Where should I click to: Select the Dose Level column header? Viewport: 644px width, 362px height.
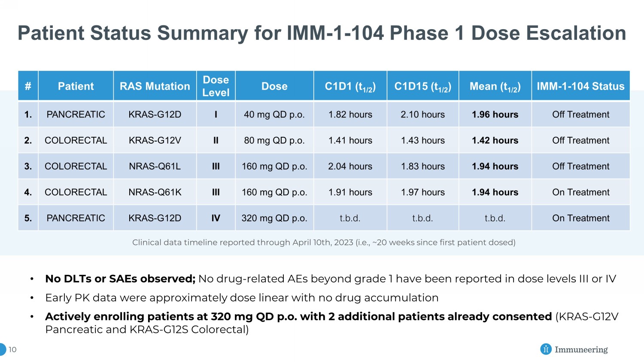click(x=216, y=86)
